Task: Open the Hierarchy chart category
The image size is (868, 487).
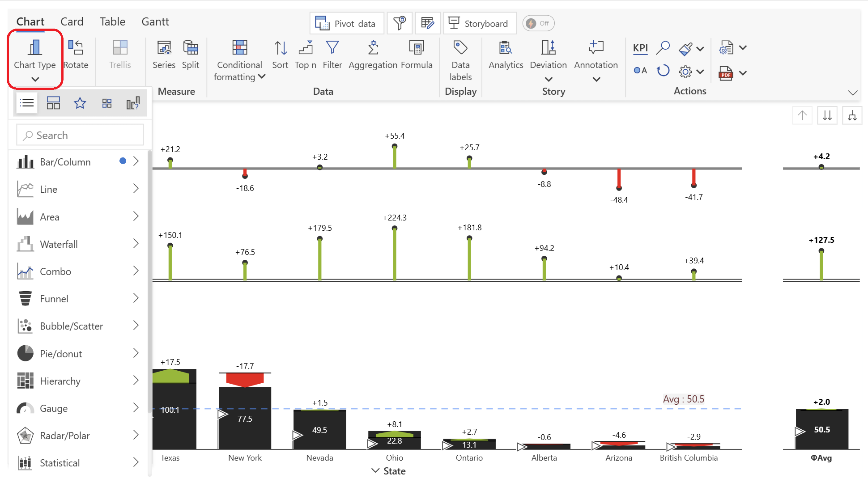Action: coord(78,381)
